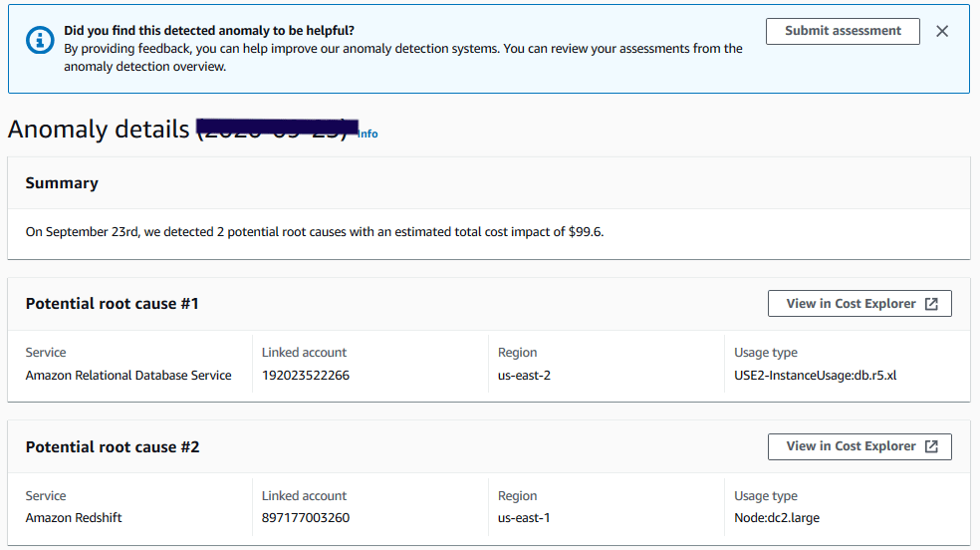980x550 pixels.
Task: Click the 'Potential root cause #2' heading
Action: [113, 447]
